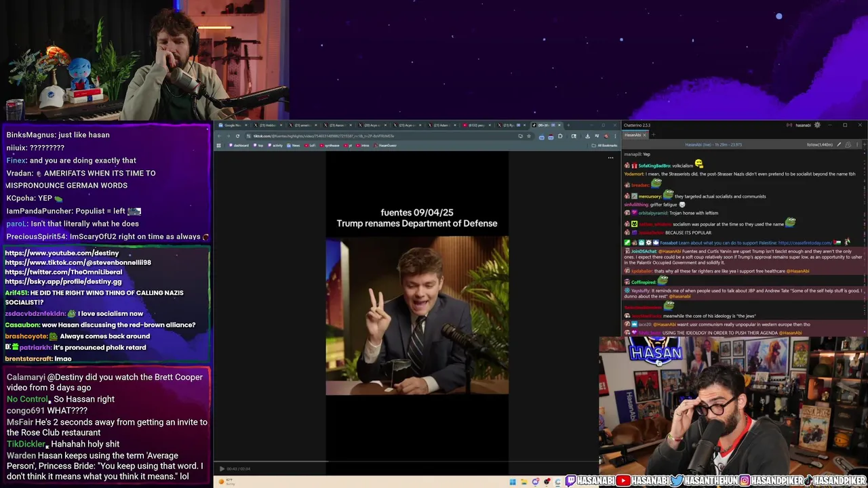Open TikTok video three-dot options menu
This screenshot has width=868, height=488.
pyautogui.click(x=610, y=158)
